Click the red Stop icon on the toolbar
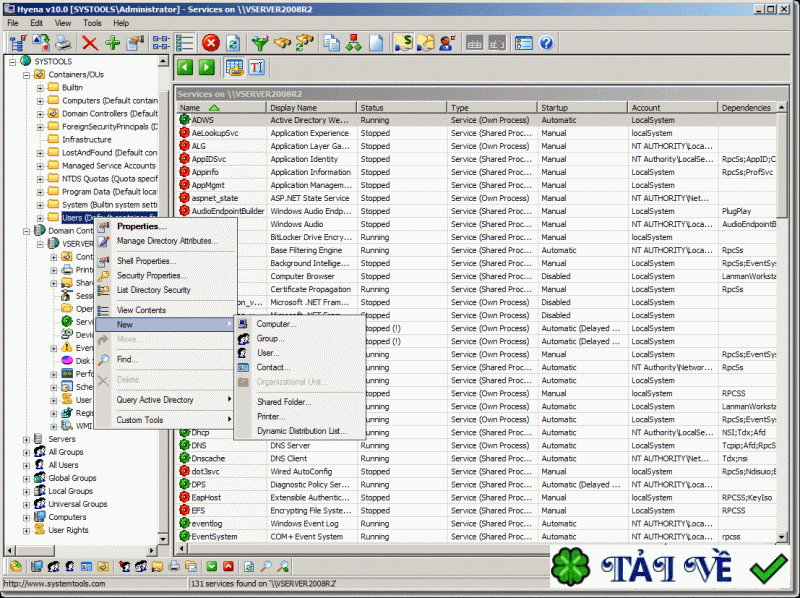The image size is (800, 598). (210, 43)
